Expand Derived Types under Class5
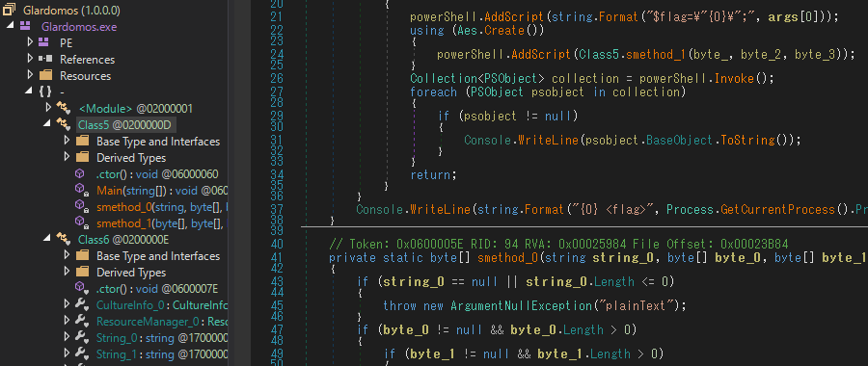Screen dimensions: 868x366 [x=67, y=157]
